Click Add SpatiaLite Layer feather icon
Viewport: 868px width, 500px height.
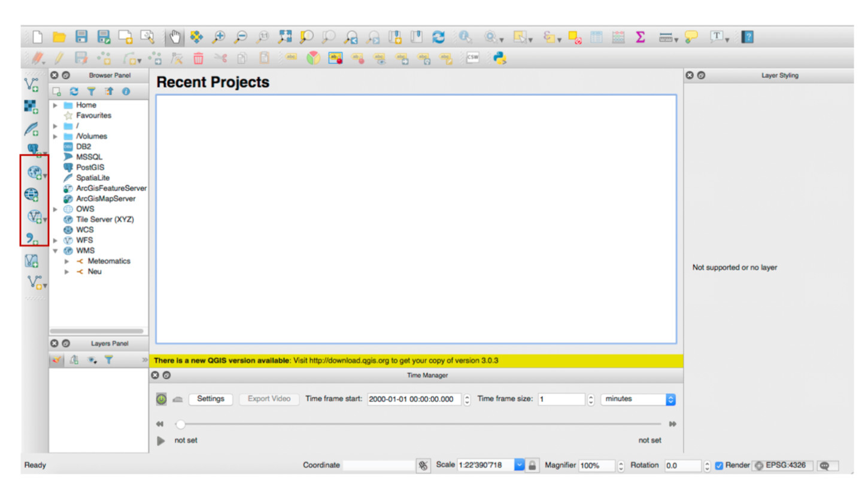(x=31, y=129)
